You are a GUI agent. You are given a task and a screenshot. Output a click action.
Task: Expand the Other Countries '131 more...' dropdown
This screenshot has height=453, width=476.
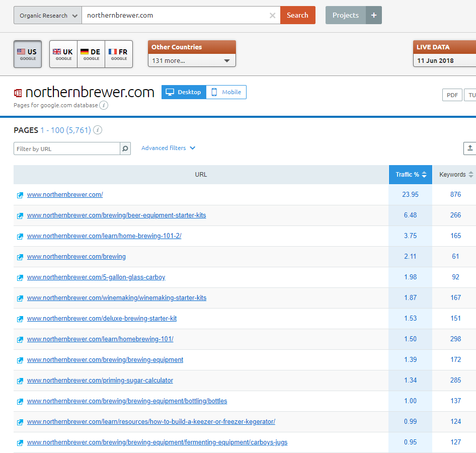(192, 60)
